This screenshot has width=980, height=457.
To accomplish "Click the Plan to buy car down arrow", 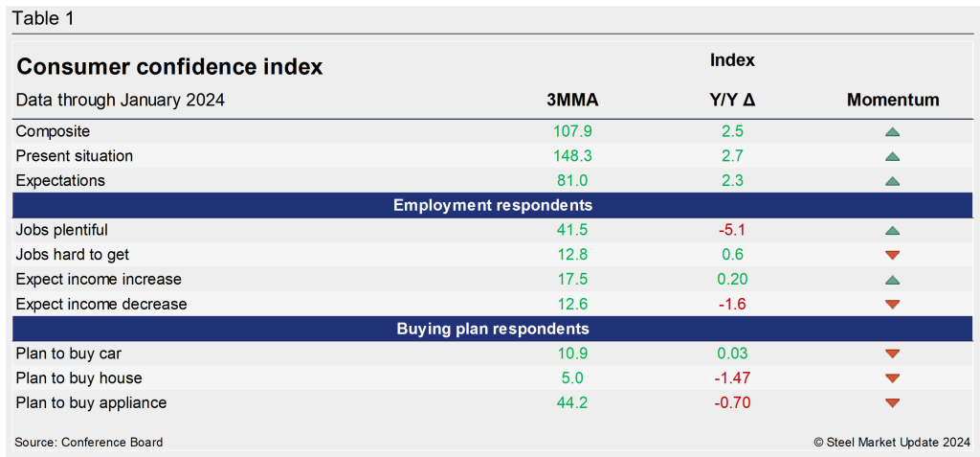I will coord(892,354).
